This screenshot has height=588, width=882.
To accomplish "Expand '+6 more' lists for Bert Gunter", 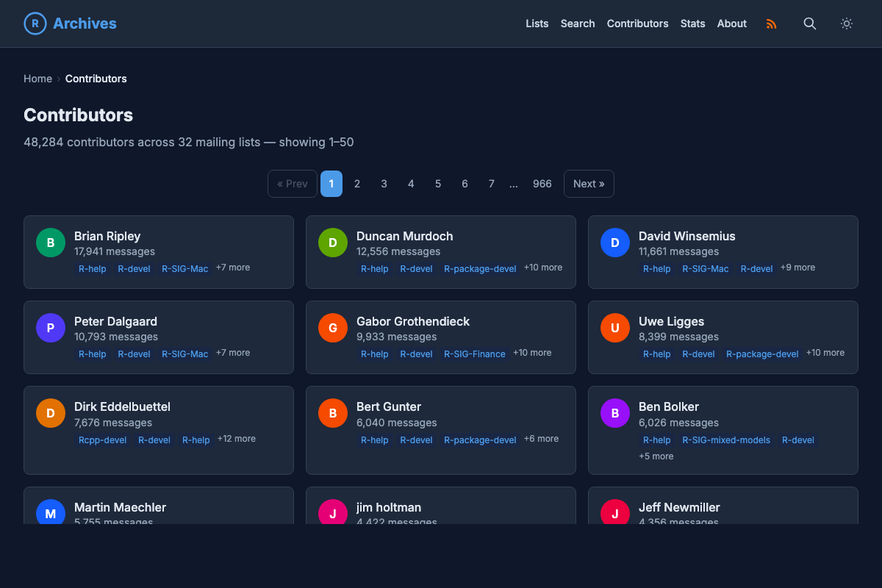I will coord(541,439).
